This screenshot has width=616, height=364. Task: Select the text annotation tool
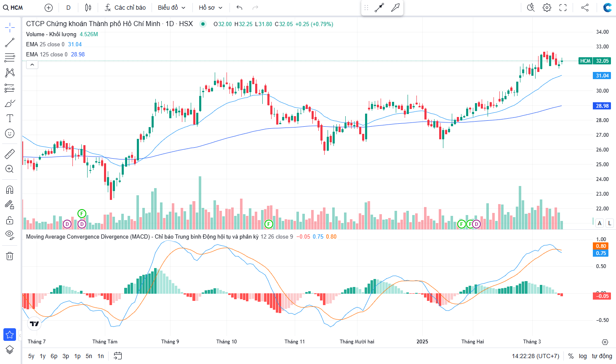coord(10,118)
